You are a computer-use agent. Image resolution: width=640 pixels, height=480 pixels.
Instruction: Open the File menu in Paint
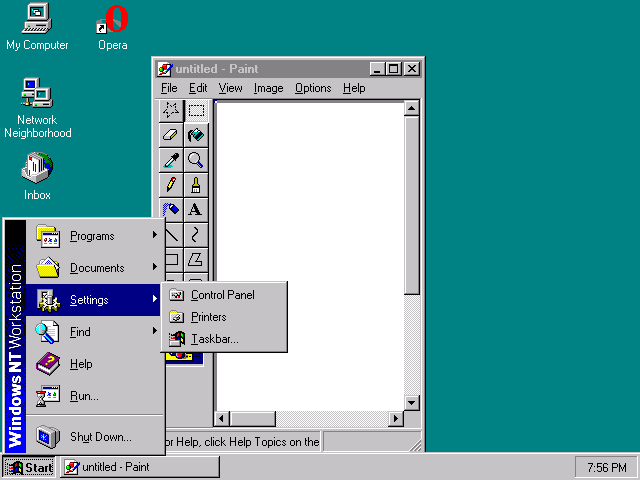(x=169, y=88)
